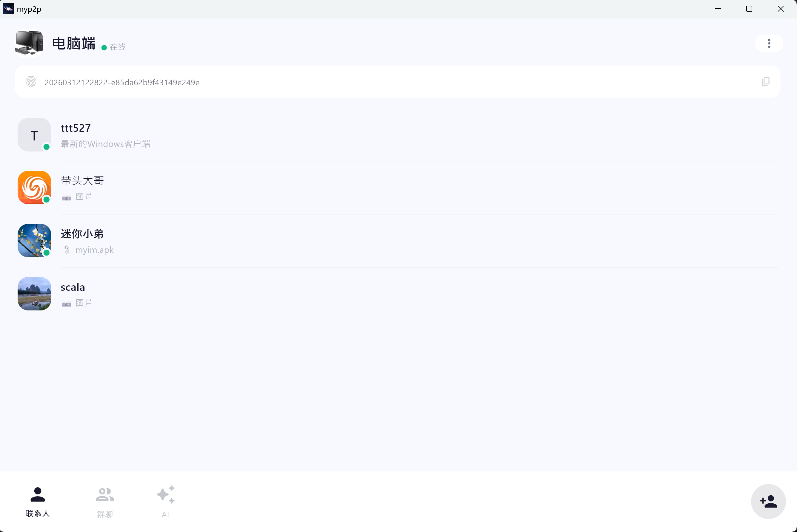Click the mountain landscape avatar of scala
This screenshot has height=532, width=797.
pos(34,293)
